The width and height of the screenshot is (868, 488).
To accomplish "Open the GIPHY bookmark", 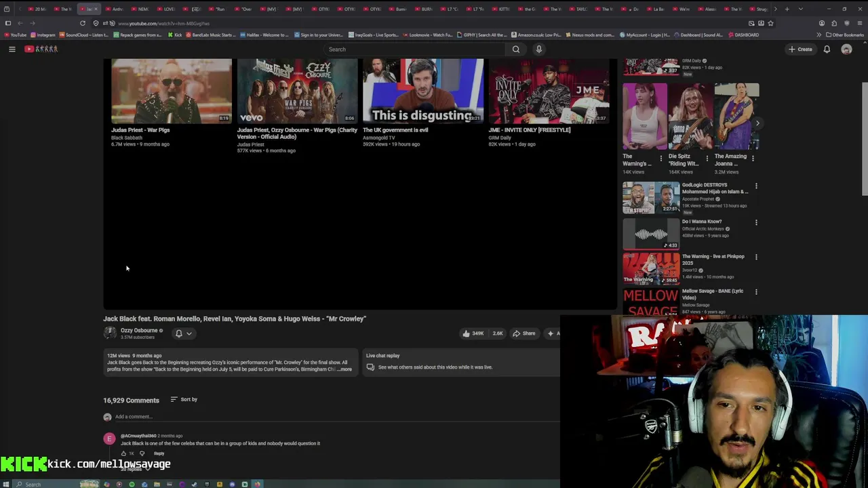I will coord(482,35).
